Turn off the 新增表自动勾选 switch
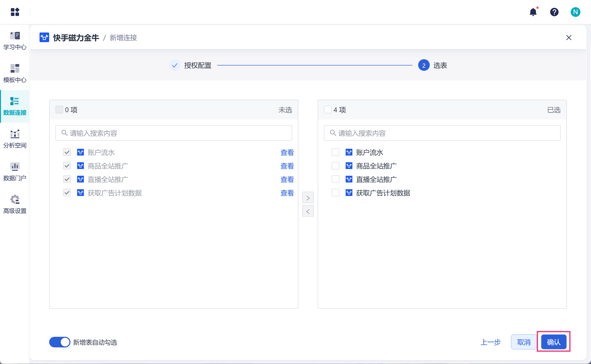This screenshot has height=364, width=591. [x=60, y=342]
